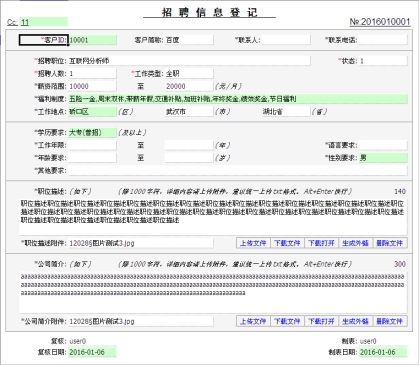This screenshot has height=366, width=420.
Task: Select the 性别要求 field showing 男
Action: [383, 158]
